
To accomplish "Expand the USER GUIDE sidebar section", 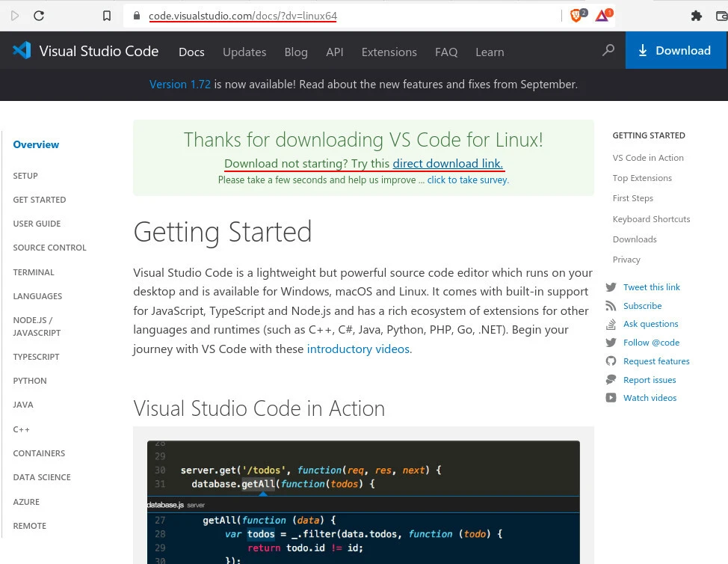I will tap(37, 224).
